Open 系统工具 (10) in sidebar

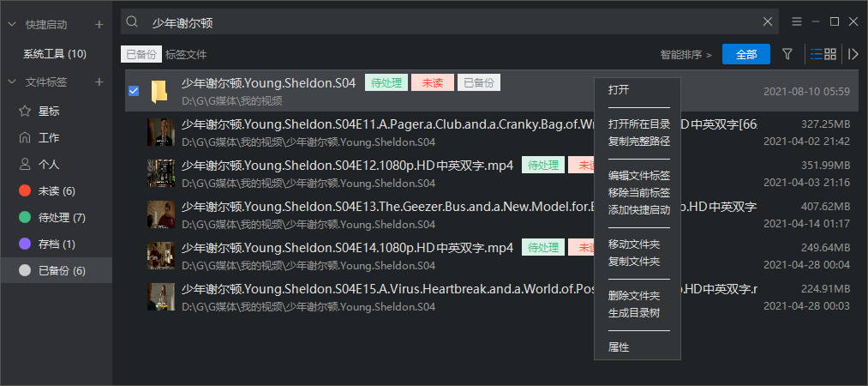point(55,54)
